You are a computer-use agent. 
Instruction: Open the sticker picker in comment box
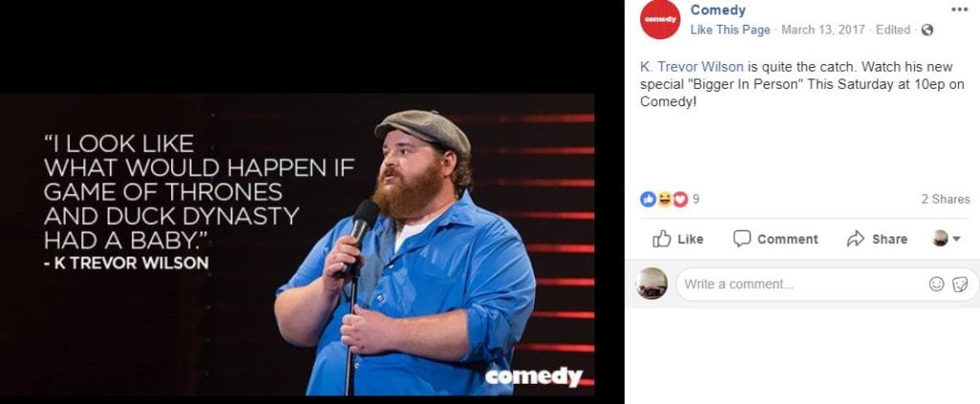coord(959,284)
